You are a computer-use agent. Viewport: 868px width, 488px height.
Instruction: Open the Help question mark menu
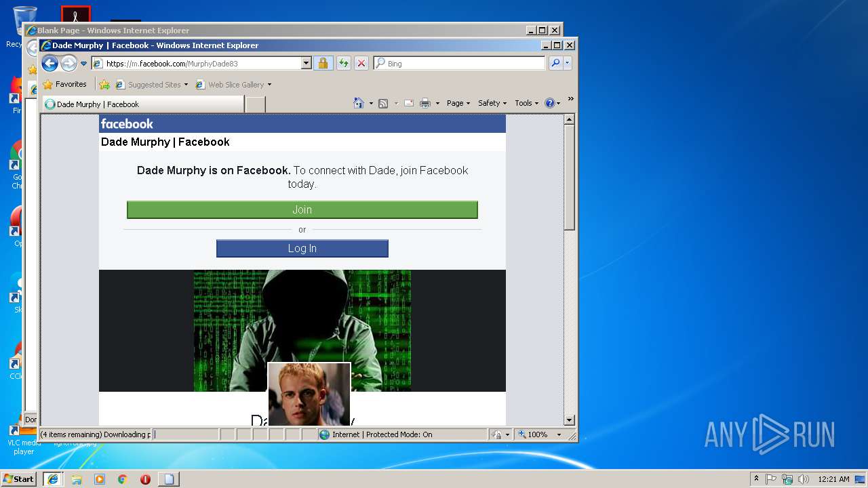(x=552, y=103)
